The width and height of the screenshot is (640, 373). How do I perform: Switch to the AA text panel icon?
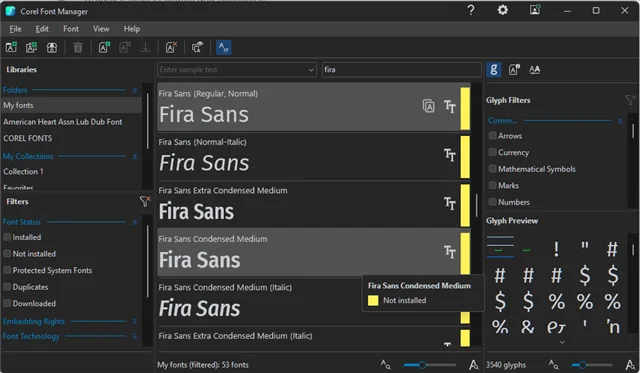pyautogui.click(x=534, y=69)
